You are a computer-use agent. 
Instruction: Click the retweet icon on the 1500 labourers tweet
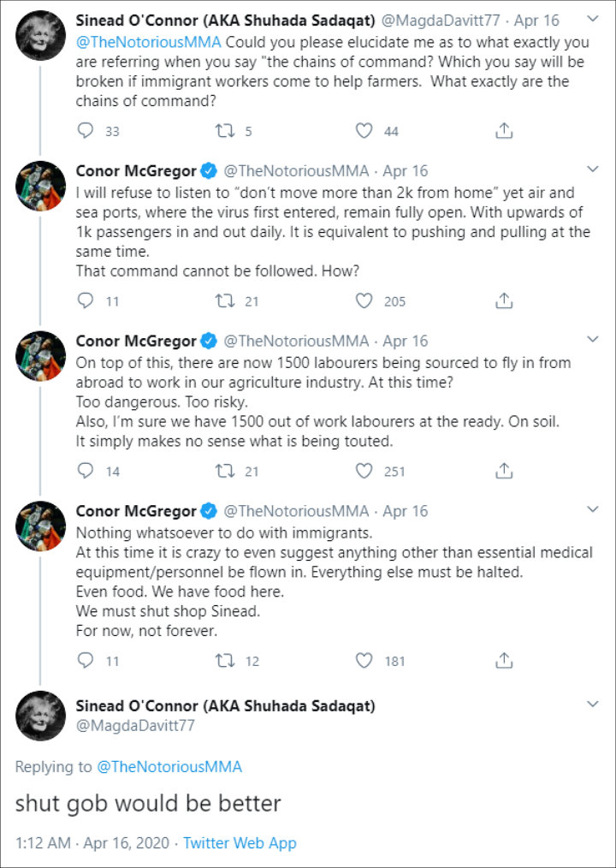[x=224, y=471]
